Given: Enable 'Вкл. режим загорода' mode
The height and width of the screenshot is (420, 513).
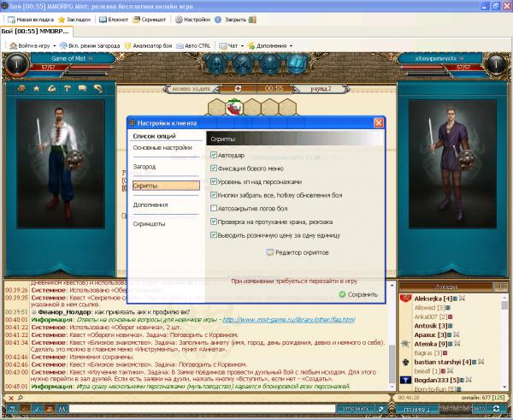Looking at the screenshot, I should (x=90, y=46).
